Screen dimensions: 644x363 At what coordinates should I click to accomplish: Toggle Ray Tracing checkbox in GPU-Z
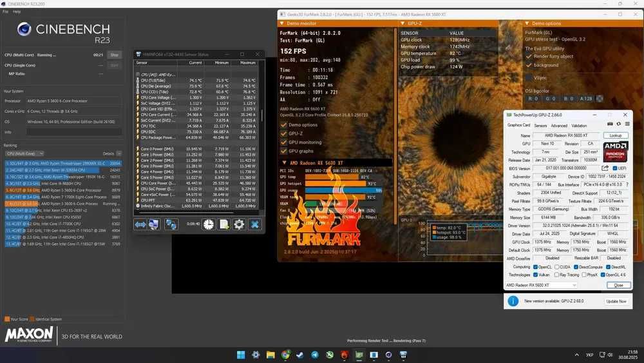point(556,275)
